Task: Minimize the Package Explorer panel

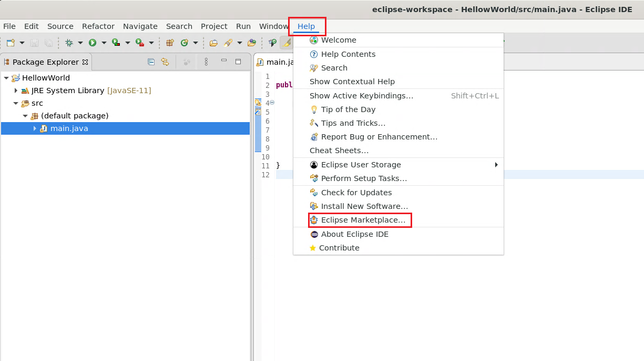Action: click(224, 61)
